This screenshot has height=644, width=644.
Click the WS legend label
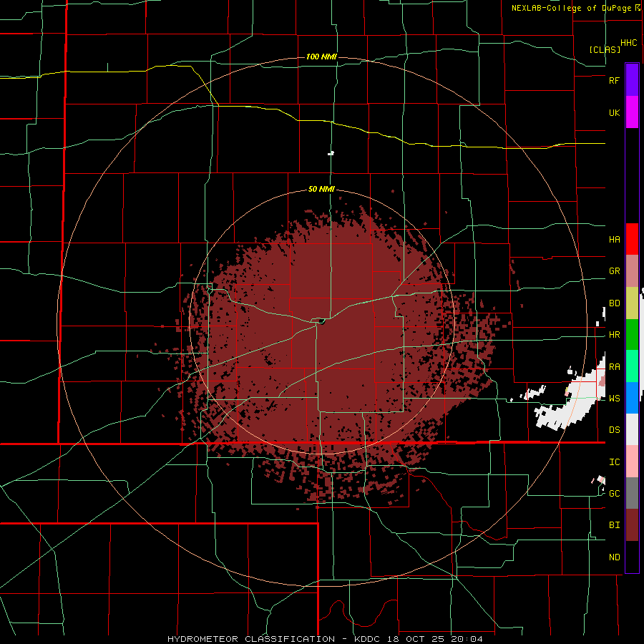pos(615,399)
